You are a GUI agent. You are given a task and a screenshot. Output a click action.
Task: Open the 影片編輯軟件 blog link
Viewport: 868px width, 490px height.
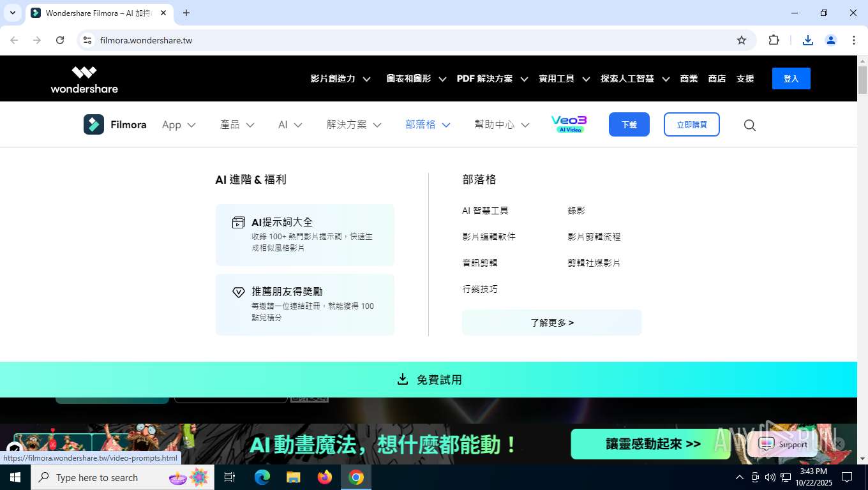coord(489,237)
